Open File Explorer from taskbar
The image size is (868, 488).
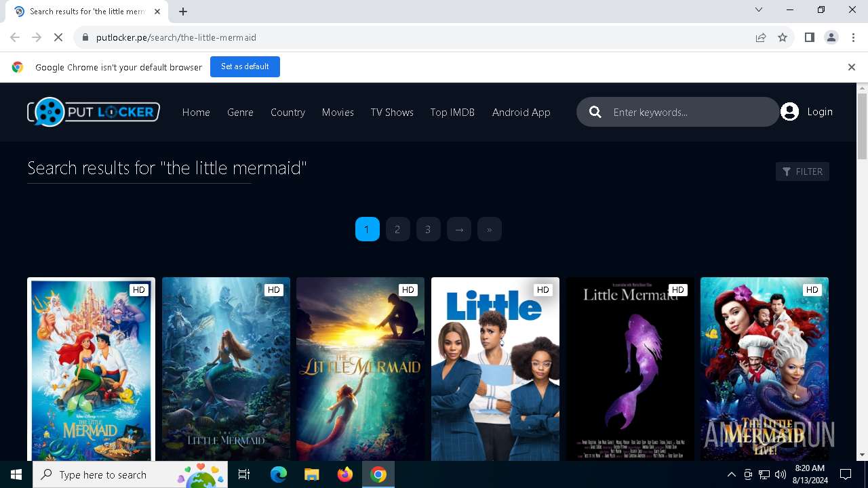click(311, 474)
